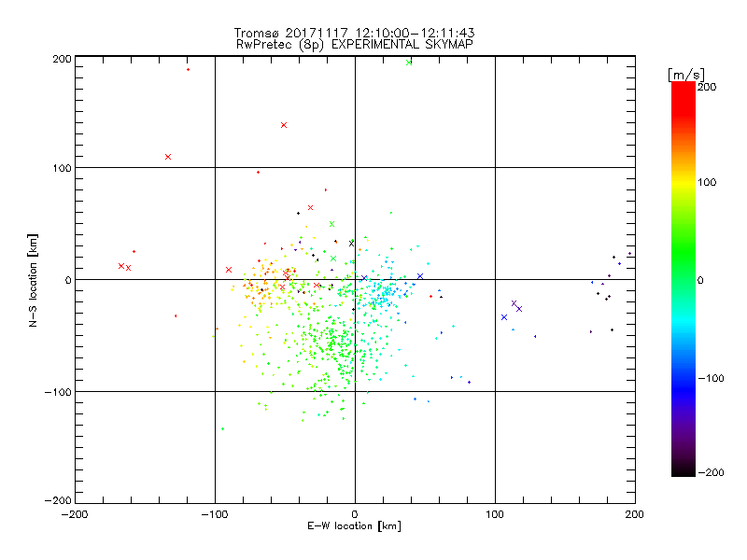Screen dimensions: 747x560
Task: Click the green region of the colorbar
Action: (684, 252)
